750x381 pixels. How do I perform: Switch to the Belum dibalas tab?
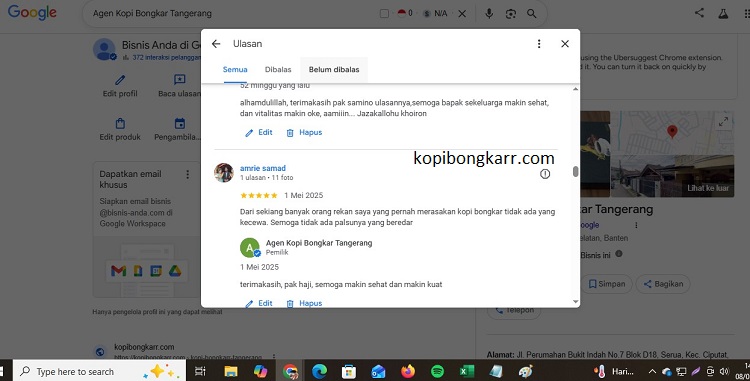click(334, 70)
